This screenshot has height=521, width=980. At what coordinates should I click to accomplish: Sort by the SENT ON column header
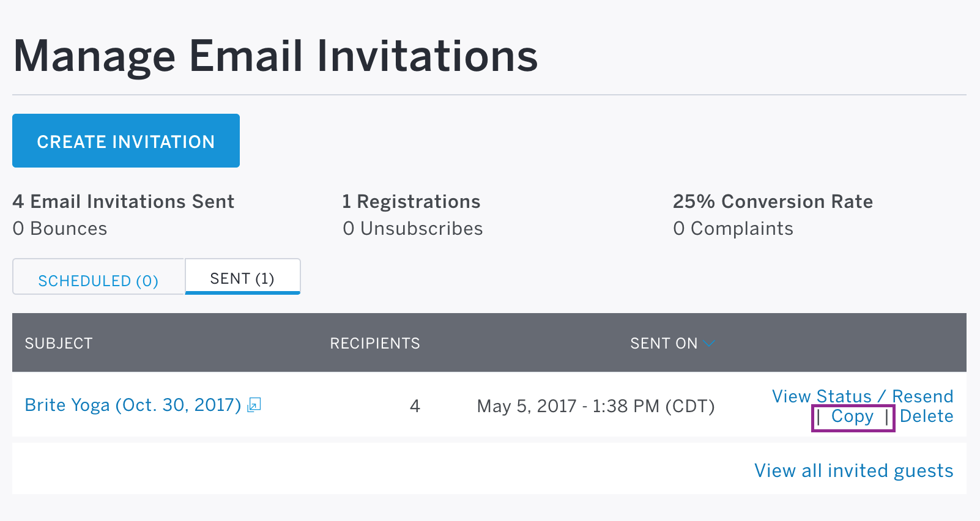664,344
